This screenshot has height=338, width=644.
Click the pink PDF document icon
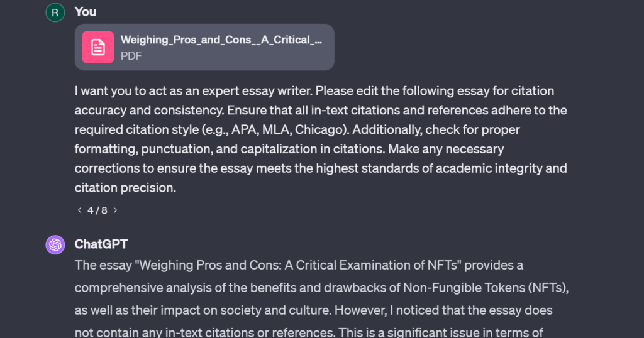[97, 47]
